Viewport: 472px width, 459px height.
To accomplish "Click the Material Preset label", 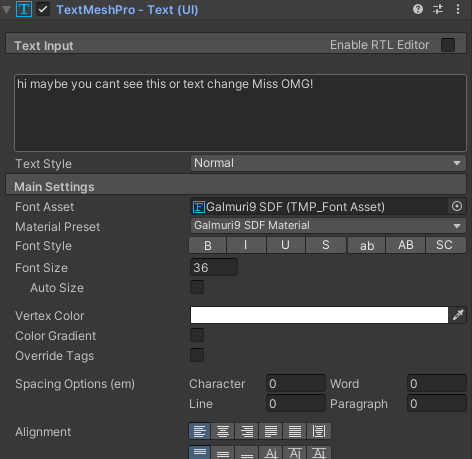I will [58, 227].
